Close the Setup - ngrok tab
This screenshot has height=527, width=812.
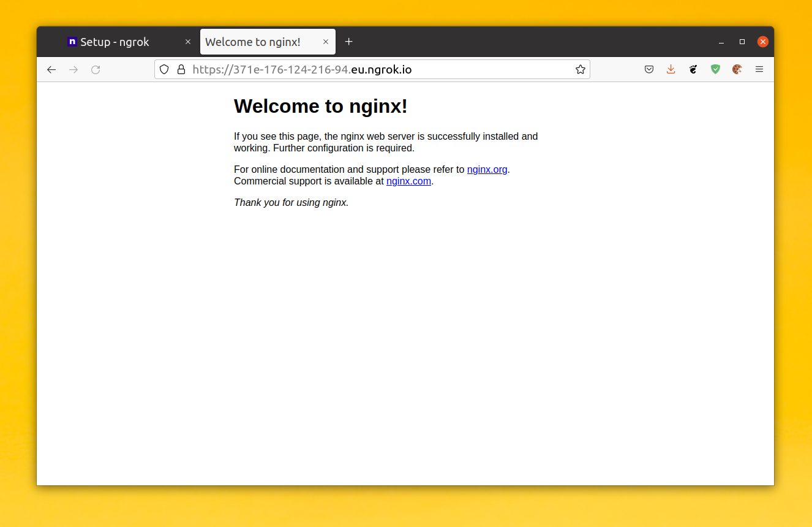coord(188,42)
